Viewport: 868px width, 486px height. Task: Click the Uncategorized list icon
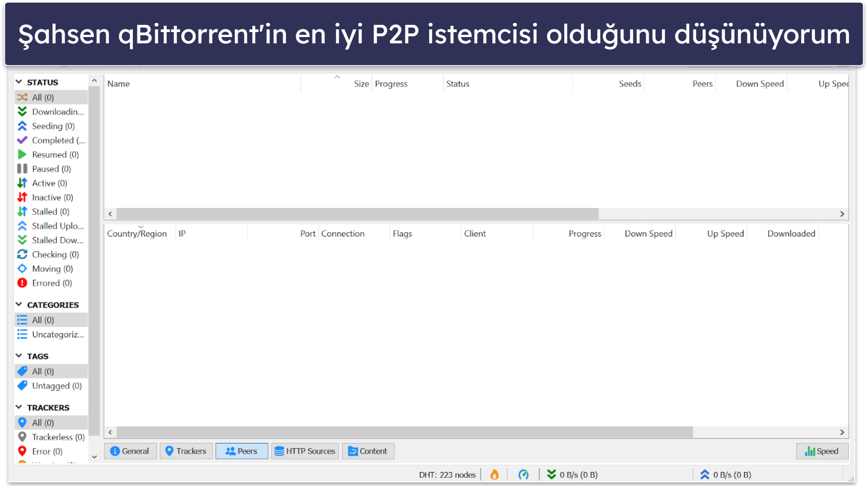click(x=22, y=334)
